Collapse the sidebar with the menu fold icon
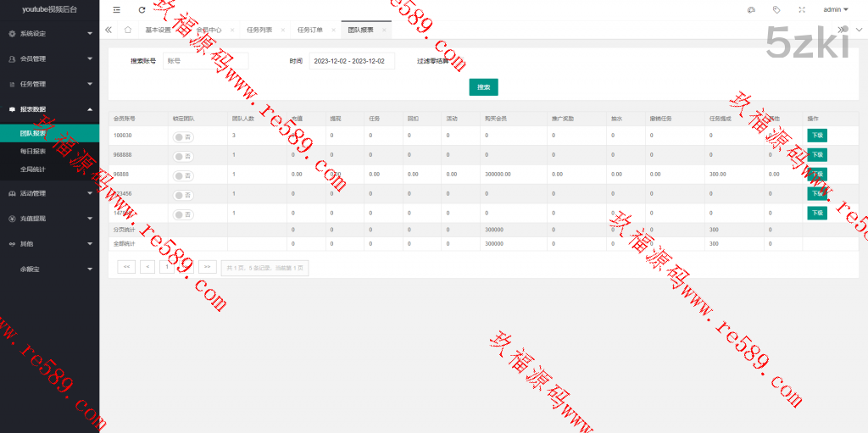The width and height of the screenshot is (868, 433). 117,10
